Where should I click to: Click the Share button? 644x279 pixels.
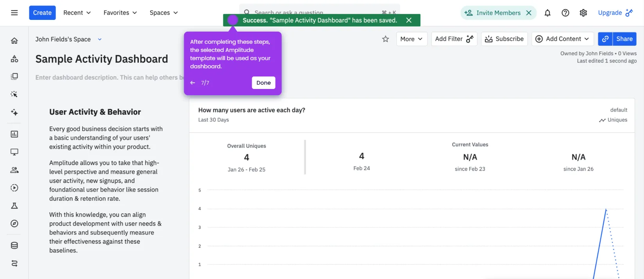pos(624,39)
